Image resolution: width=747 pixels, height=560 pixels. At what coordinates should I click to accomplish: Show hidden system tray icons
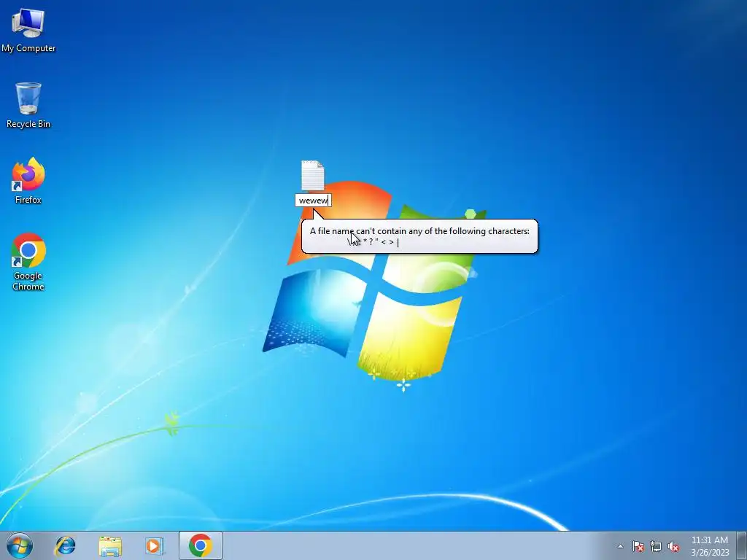tap(620, 546)
